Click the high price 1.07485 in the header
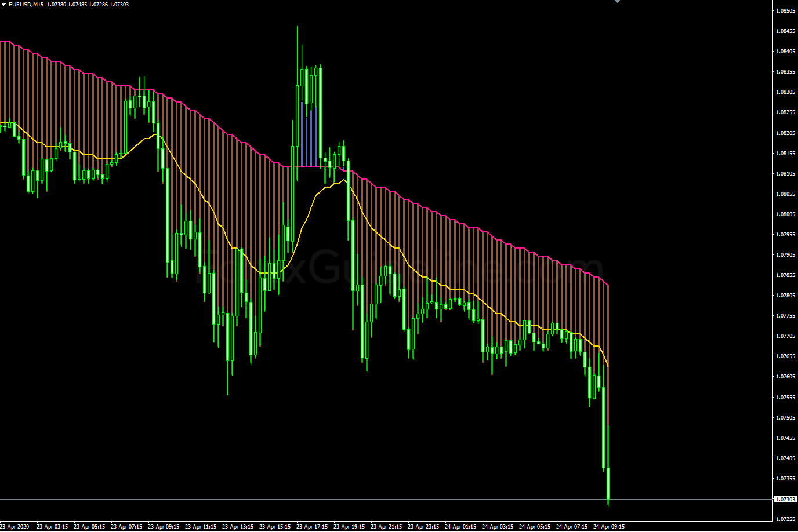The width and height of the screenshot is (798, 532). (x=77, y=5)
